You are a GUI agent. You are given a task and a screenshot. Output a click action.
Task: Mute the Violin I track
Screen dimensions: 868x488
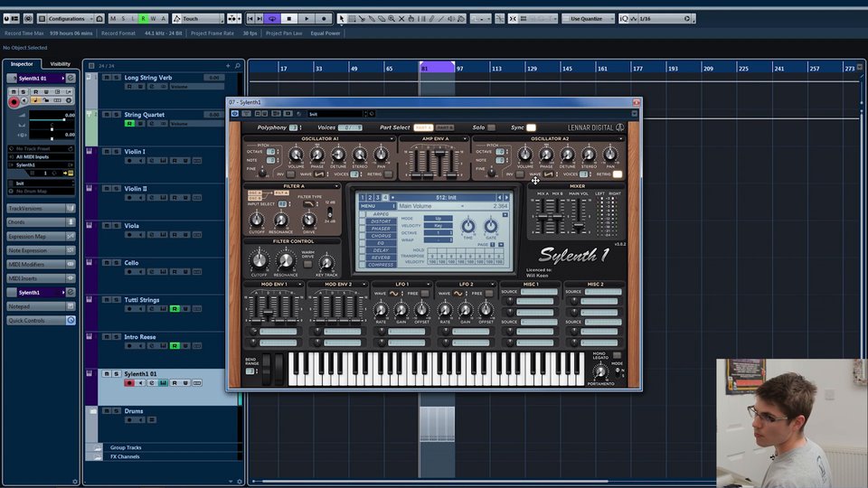tap(107, 152)
